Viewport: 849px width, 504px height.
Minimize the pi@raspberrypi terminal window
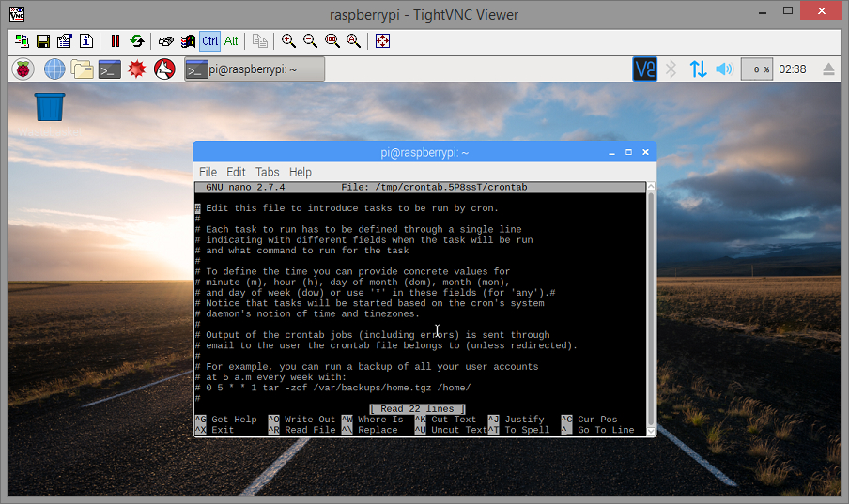point(611,153)
